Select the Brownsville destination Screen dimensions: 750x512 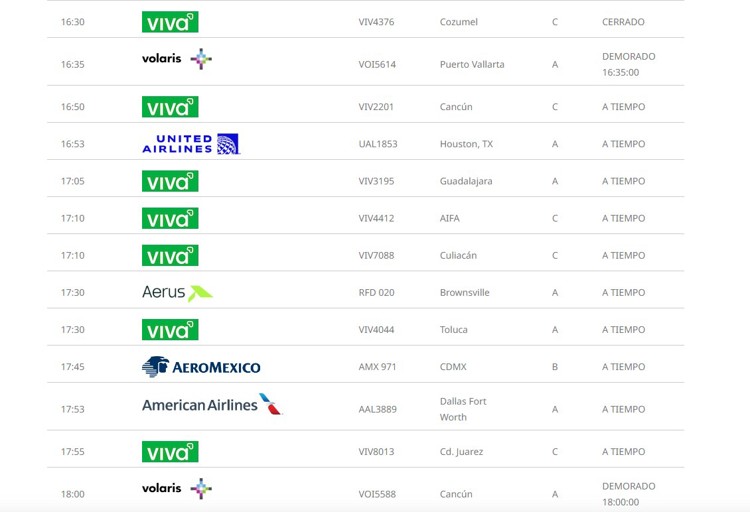tap(464, 293)
